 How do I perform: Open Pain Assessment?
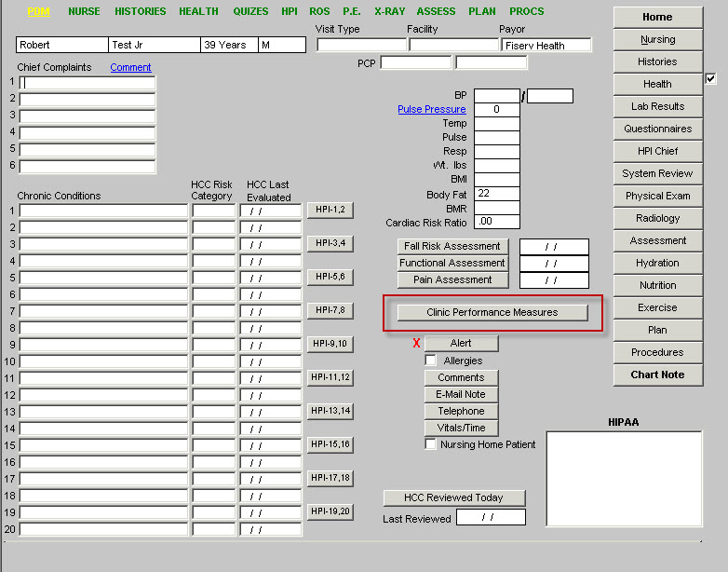click(x=452, y=279)
